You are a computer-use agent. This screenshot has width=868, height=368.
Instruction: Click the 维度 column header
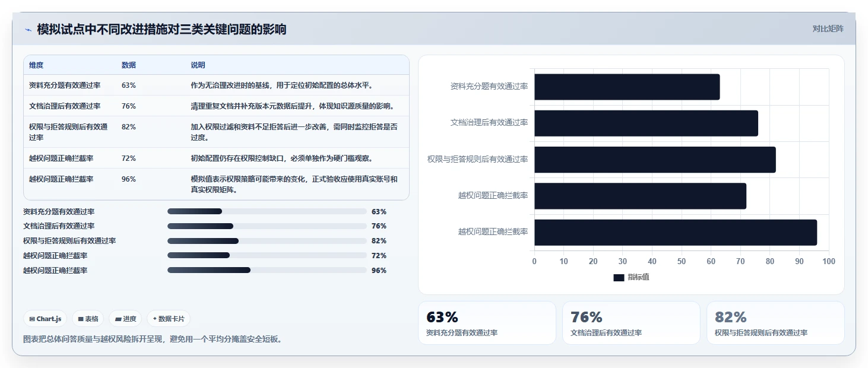coord(36,65)
